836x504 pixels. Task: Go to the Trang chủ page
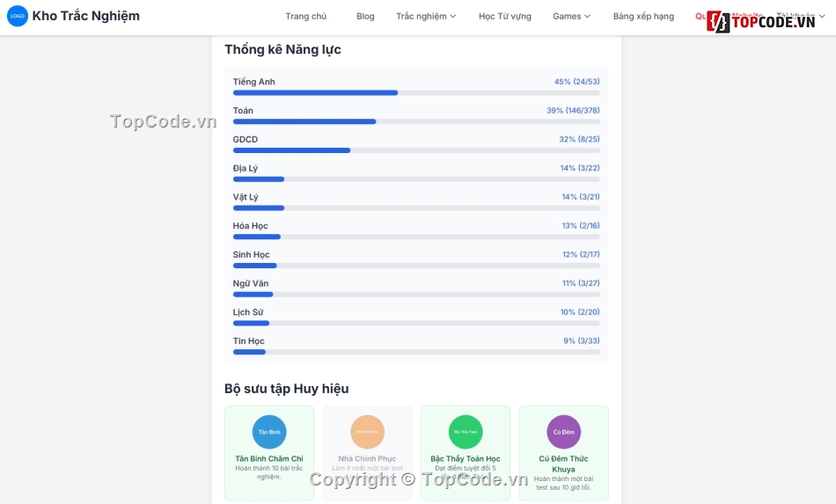(305, 17)
